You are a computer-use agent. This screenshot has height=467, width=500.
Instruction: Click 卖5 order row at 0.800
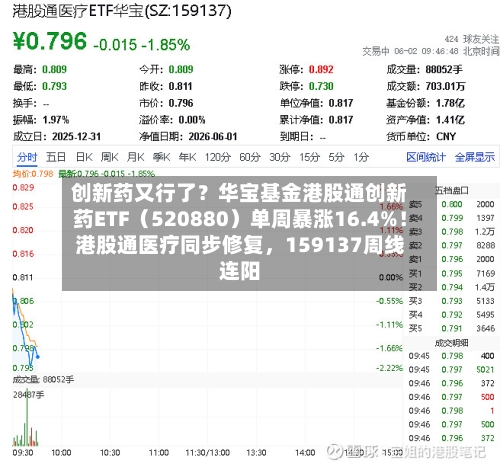pyautogui.click(x=452, y=204)
